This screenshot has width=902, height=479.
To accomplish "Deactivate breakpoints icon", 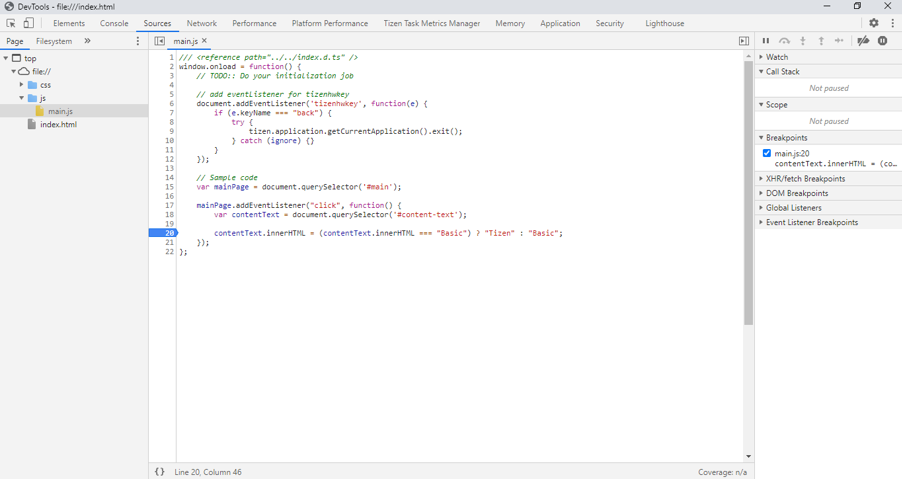I will point(864,41).
